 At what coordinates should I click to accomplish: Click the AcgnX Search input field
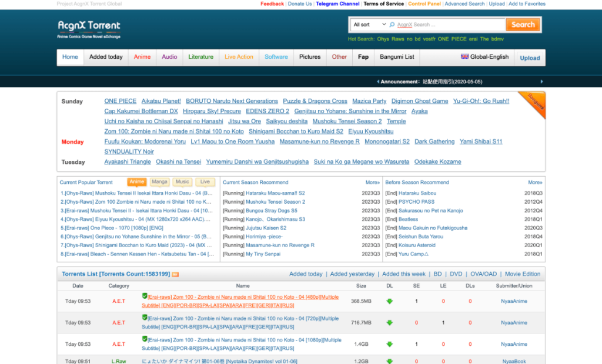pyautogui.click(x=450, y=25)
